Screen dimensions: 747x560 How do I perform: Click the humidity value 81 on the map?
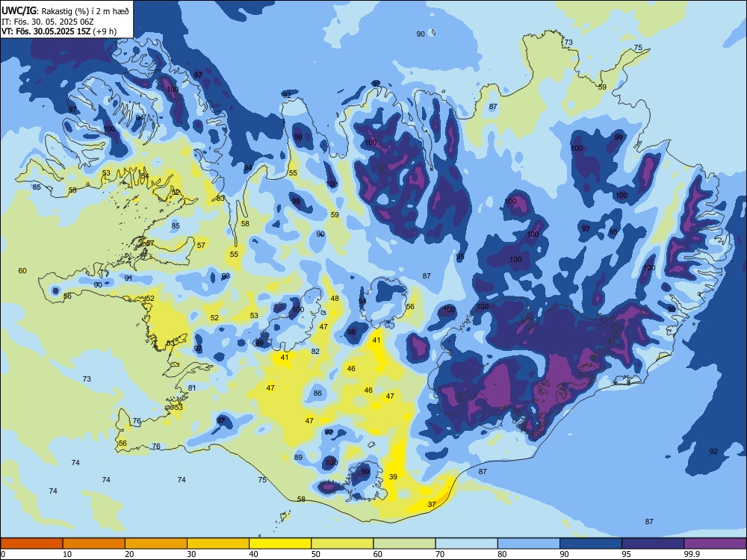click(191, 388)
